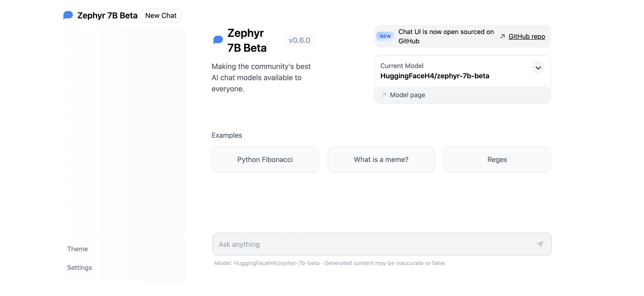Select the Python Fibonacci example
The image size is (644, 296).
(265, 159)
